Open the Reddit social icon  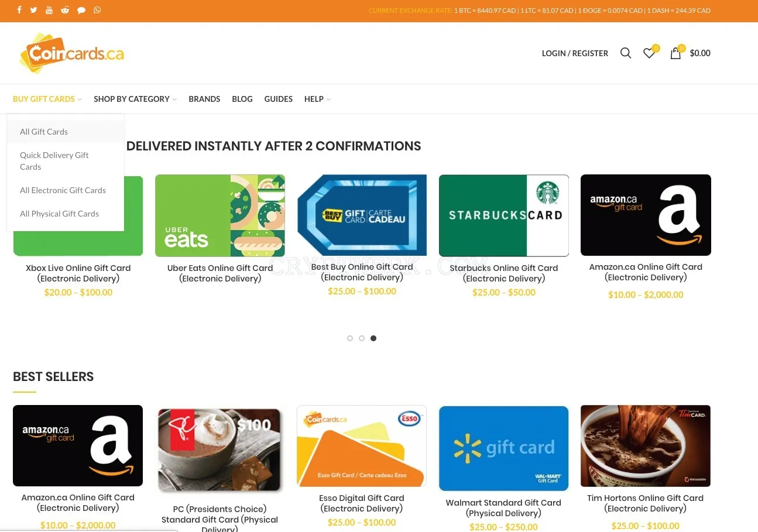click(65, 10)
